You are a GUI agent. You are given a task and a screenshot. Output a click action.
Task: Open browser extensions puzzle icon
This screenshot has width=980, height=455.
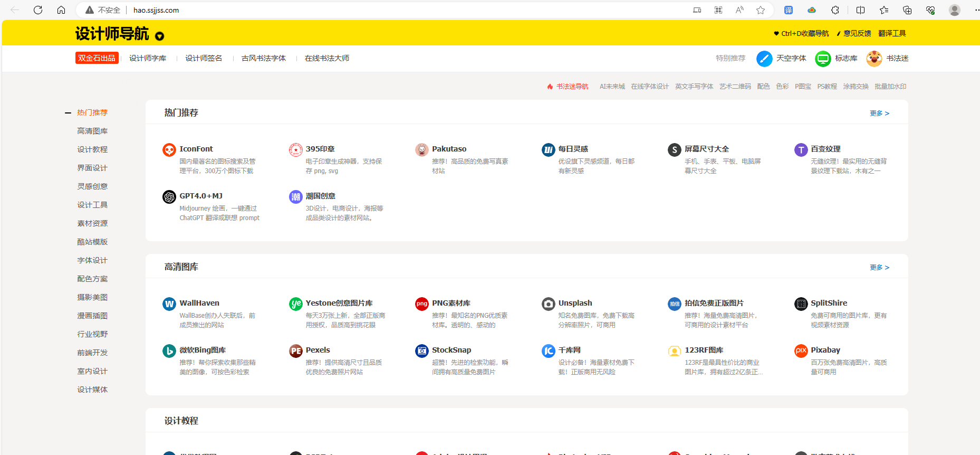pyautogui.click(x=835, y=10)
